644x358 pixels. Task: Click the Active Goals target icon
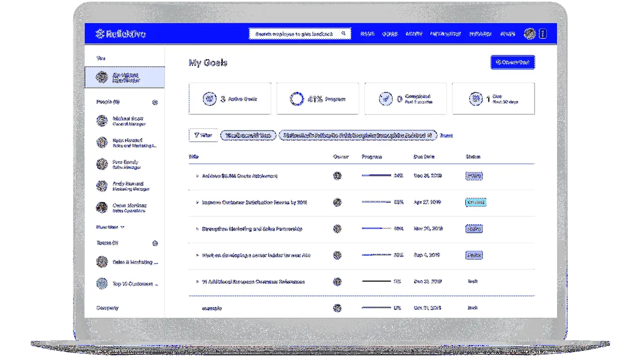click(x=209, y=99)
